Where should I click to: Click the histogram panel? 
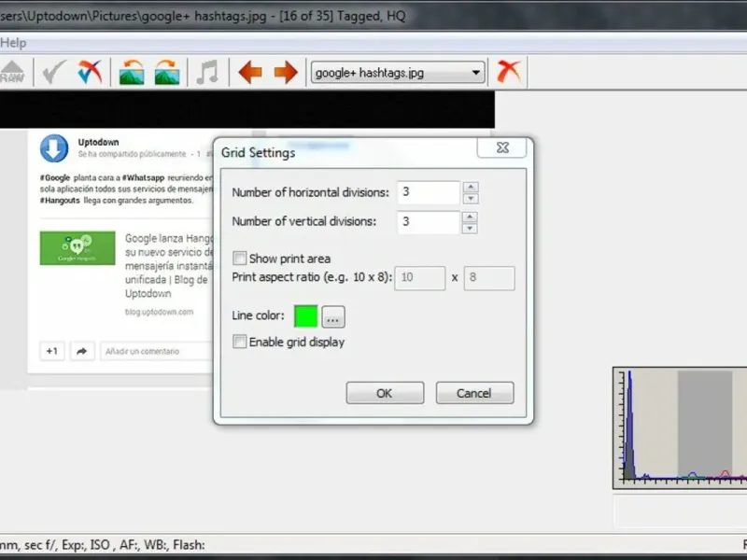[680, 427]
